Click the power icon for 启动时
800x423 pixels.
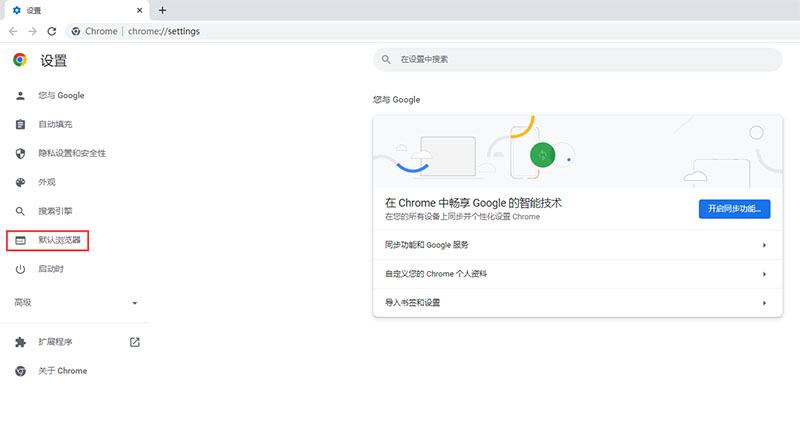point(20,269)
